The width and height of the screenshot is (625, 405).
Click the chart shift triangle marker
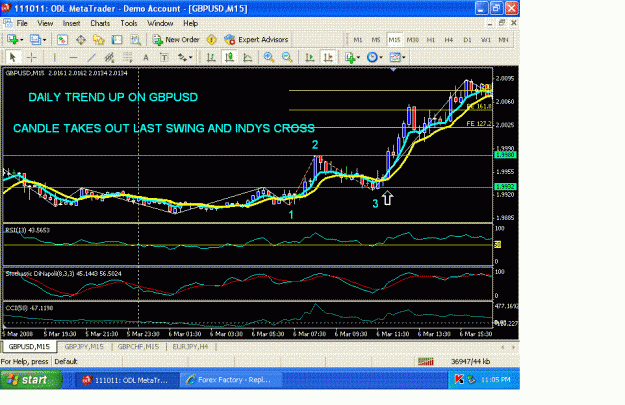click(x=393, y=69)
